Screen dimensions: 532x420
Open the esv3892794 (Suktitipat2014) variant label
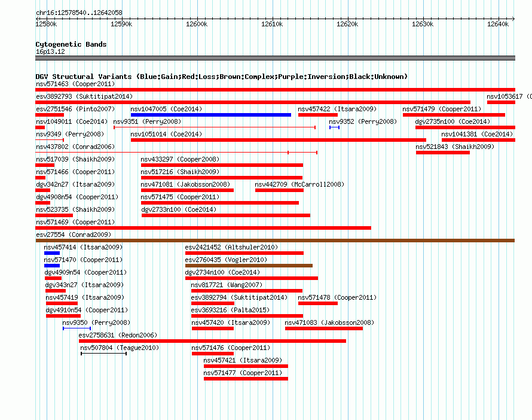[239, 297]
